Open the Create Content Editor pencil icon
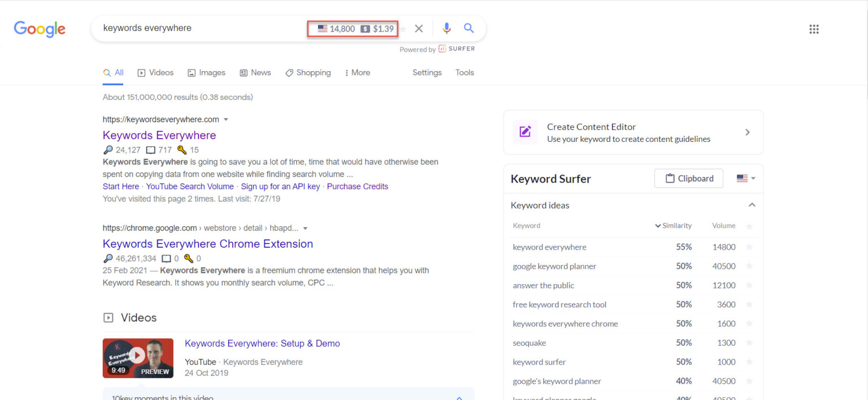 tap(524, 132)
